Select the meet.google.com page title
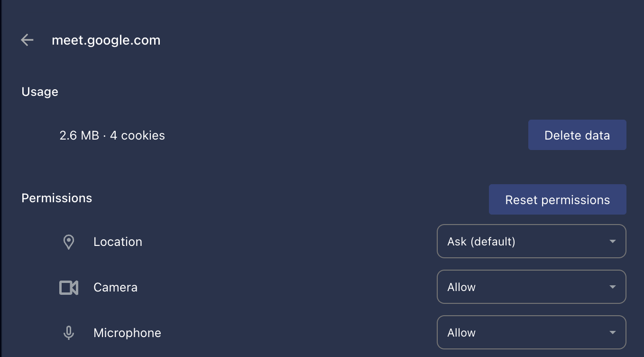This screenshot has height=357, width=644. pos(106,40)
